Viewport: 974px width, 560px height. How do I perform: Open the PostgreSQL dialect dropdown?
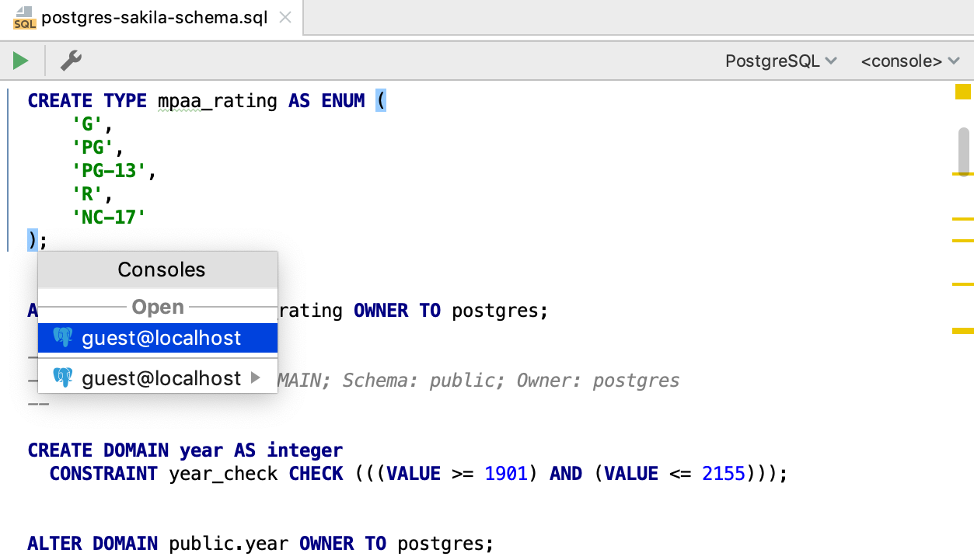pos(780,61)
